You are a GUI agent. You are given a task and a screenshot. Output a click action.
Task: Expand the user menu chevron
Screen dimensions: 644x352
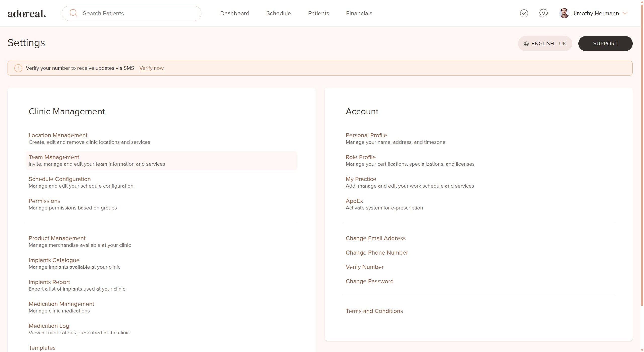pos(625,13)
